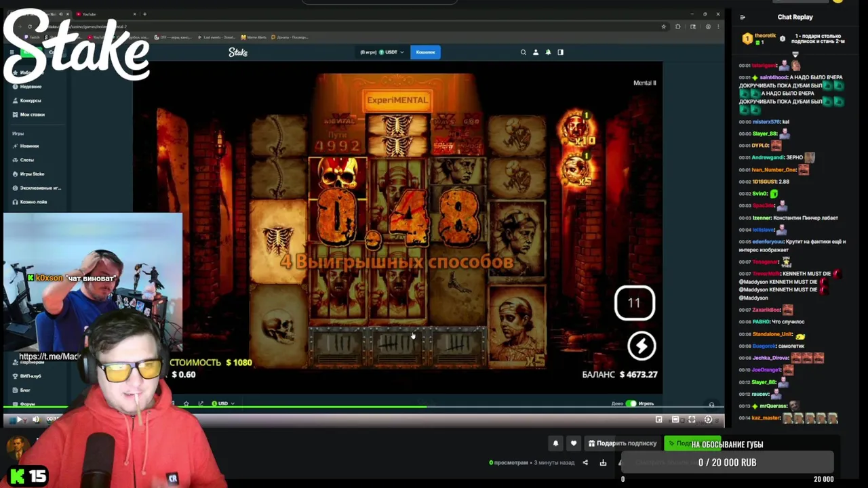The image size is (868, 488).
Task: Click the center Stake logo in header
Action: coord(238,52)
